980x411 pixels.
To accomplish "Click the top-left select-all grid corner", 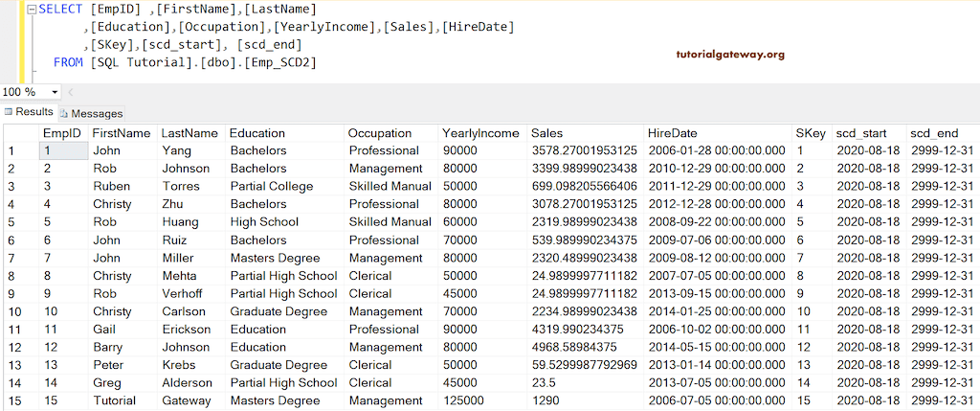I will point(19,133).
